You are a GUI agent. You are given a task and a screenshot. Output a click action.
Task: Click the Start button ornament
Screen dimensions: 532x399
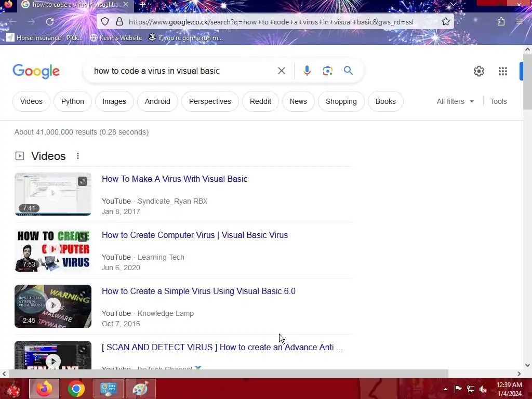tap(13, 389)
